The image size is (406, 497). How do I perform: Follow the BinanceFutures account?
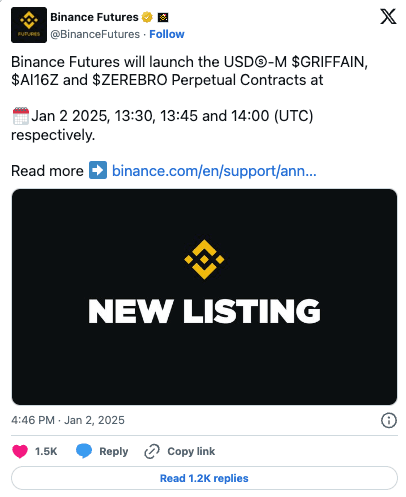[x=167, y=34]
